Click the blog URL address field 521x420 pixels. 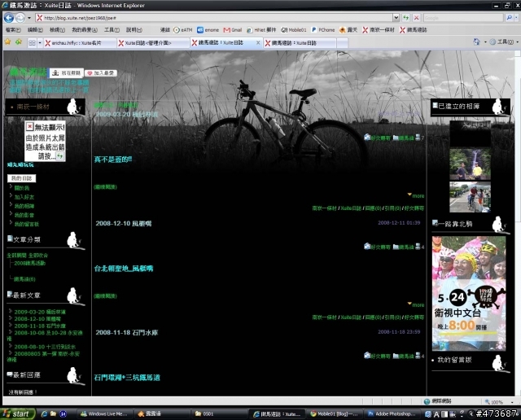[x=214, y=18]
